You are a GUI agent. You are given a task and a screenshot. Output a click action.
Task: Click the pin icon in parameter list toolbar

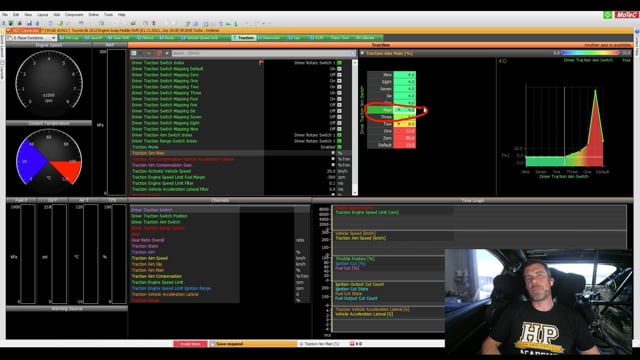(x=167, y=53)
